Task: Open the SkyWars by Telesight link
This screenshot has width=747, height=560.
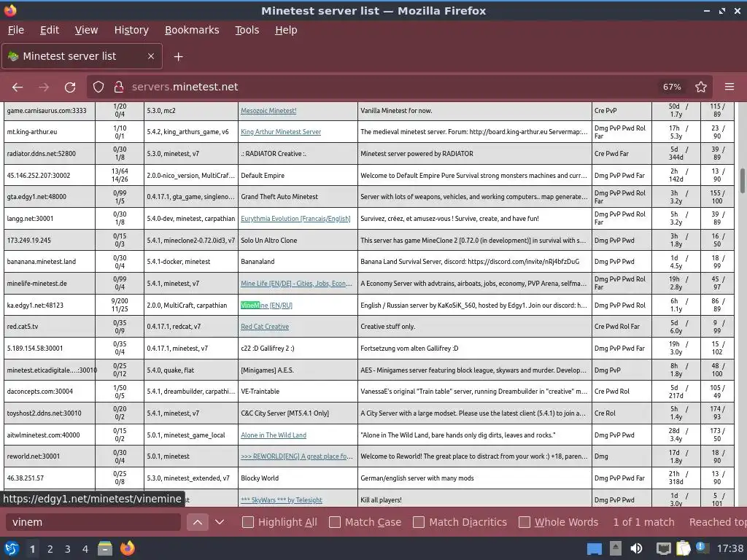Action: click(x=281, y=500)
